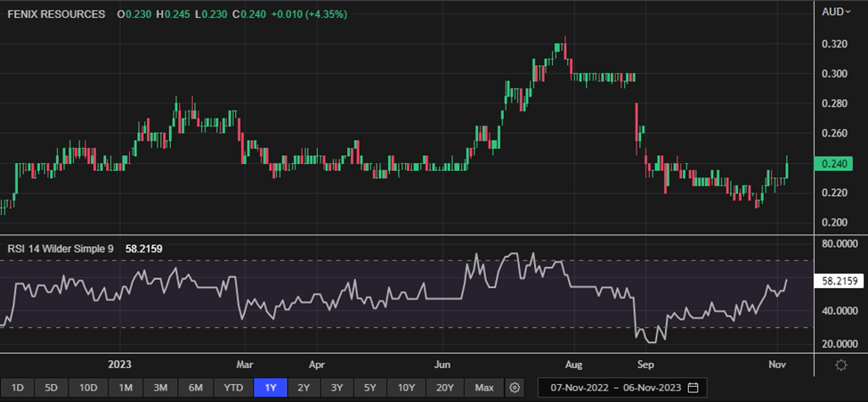Select the Max timeframe
Image resolution: width=868 pixels, height=402 pixels.
(484, 387)
